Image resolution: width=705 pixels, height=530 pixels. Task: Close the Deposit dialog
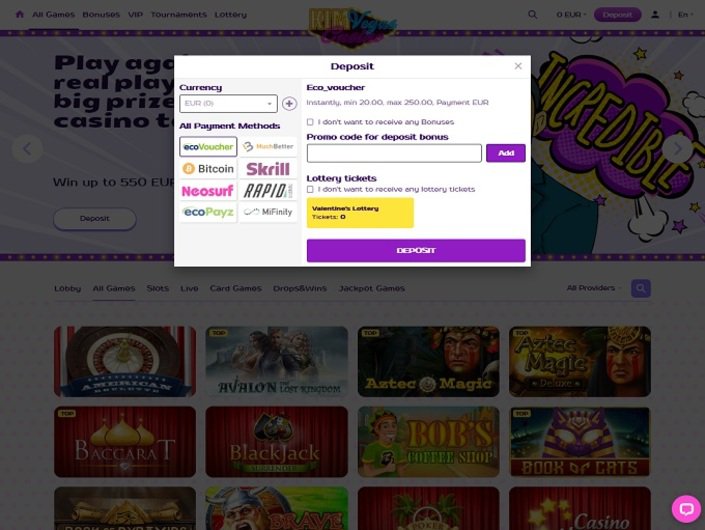pos(518,66)
